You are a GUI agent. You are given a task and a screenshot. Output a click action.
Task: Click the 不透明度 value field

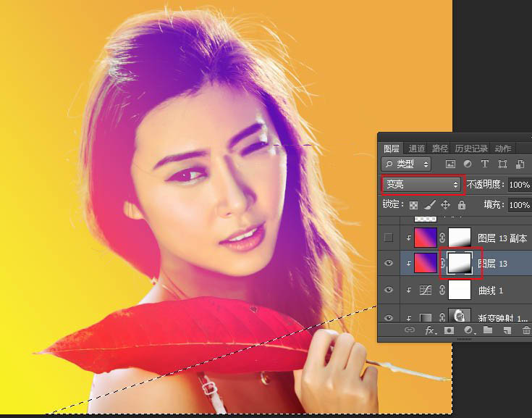[x=520, y=185]
